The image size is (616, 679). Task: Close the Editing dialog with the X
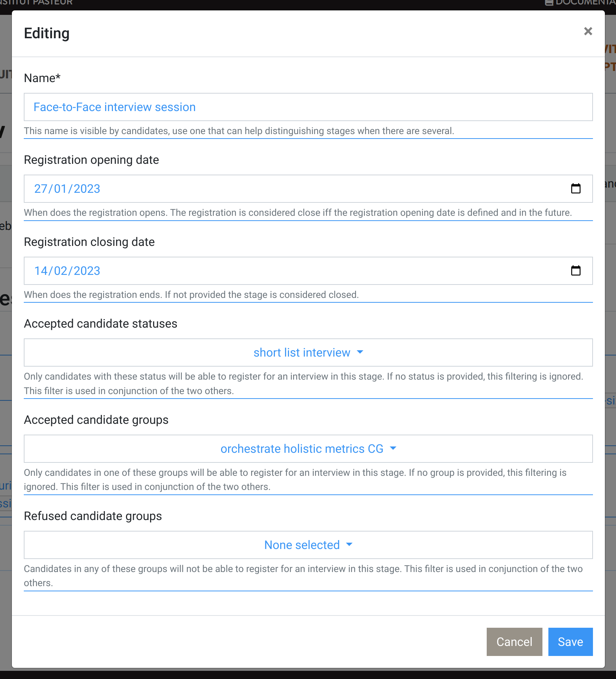(x=588, y=31)
